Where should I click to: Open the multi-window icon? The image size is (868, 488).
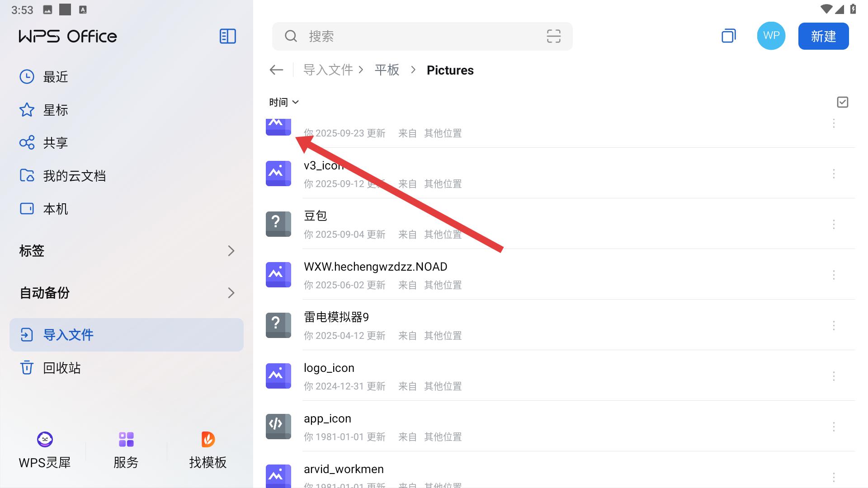point(728,36)
